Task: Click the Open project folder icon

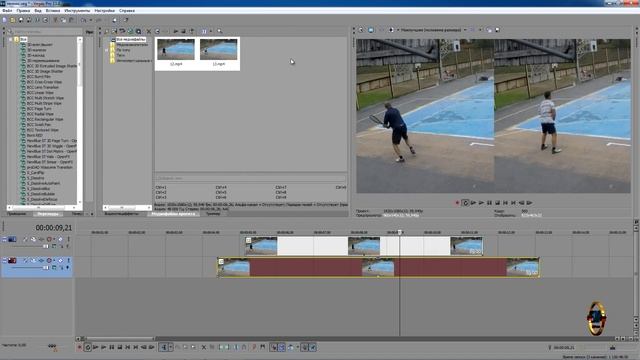Action: click(13, 20)
